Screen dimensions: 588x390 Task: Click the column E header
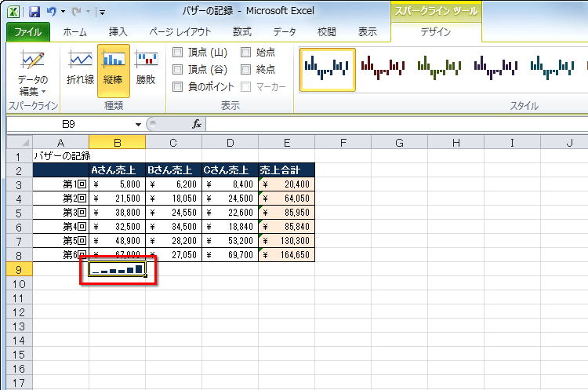coord(286,142)
